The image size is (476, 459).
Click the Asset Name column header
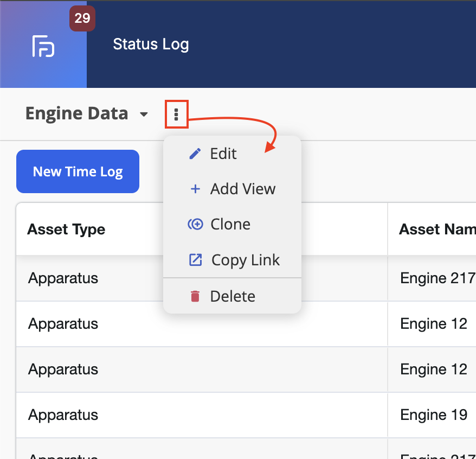437,229
